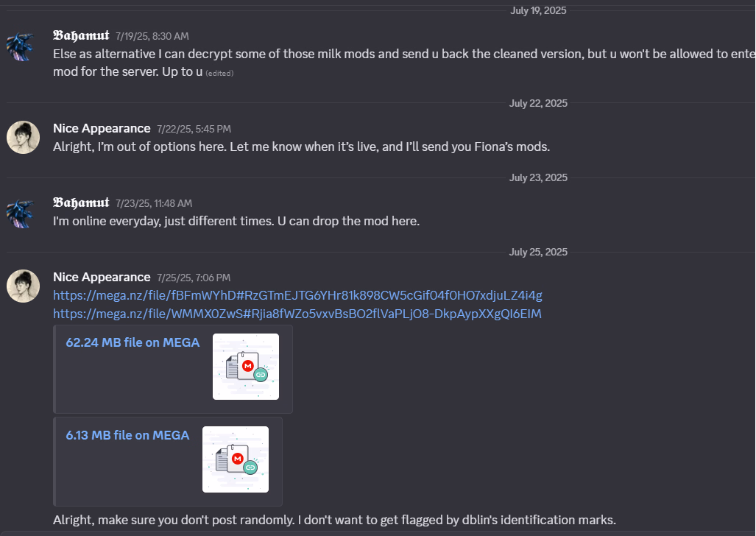Click the Nice Appearance username on the 5:45 PM message
The height and width of the screenshot is (536, 756).
tap(102, 129)
